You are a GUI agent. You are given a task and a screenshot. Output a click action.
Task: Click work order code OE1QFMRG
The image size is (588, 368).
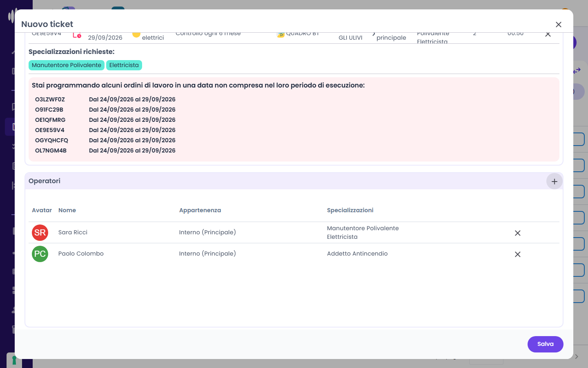[50, 120]
